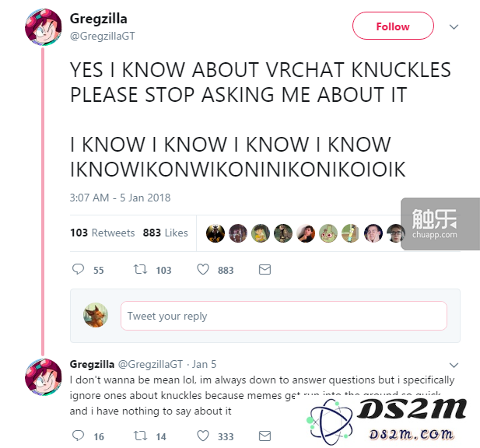Viewport: 480px width, 448px height.
Task: Click the fox avatar beside the reply box
Action: (x=96, y=315)
